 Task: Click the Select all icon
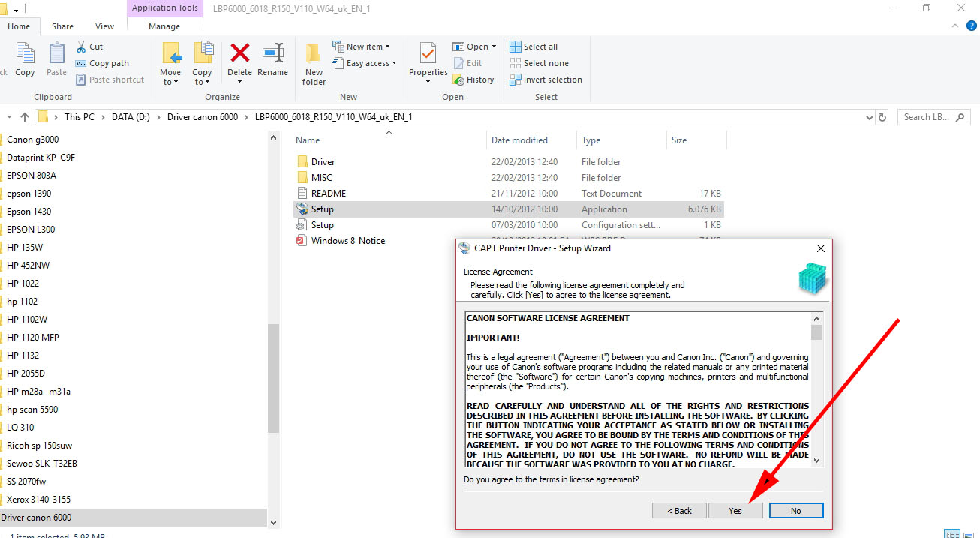516,47
